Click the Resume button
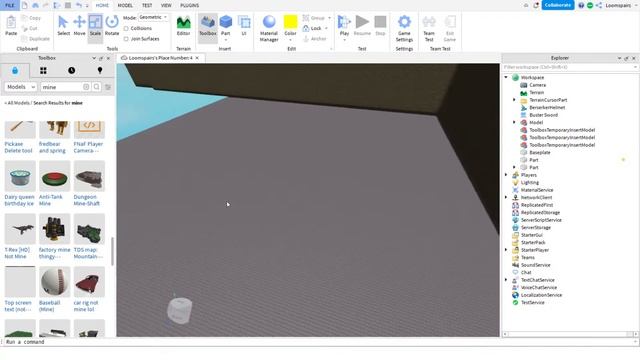Viewport: 640px width, 360px height. [362, 25]
